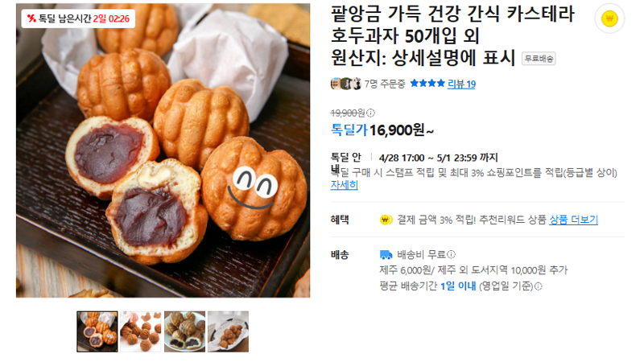Click the info icon next to 19,900원
The height and width of the screenshot is (362, 644).
pyautogui.click(x=370, y=113)
